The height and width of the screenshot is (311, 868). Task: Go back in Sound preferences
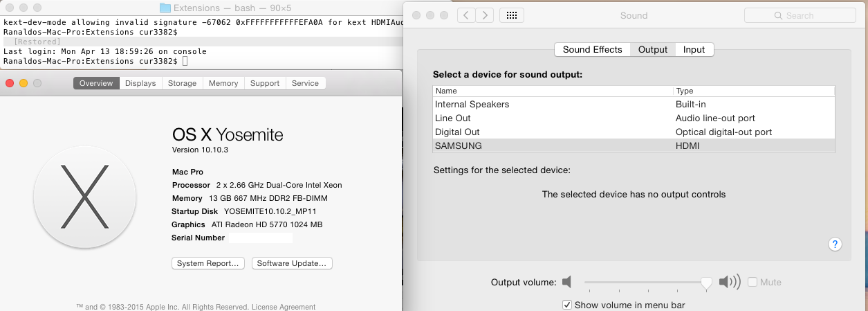466,15
